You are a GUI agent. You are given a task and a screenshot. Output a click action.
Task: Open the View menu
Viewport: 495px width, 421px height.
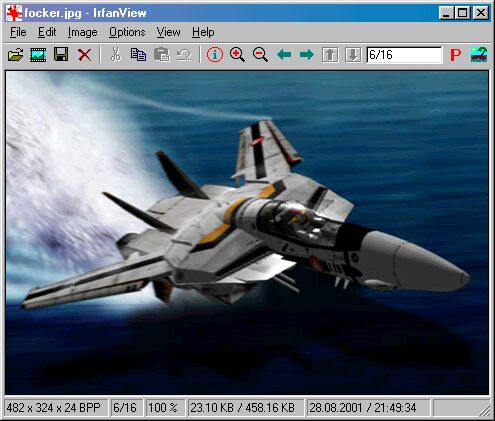tap(169, 32)
